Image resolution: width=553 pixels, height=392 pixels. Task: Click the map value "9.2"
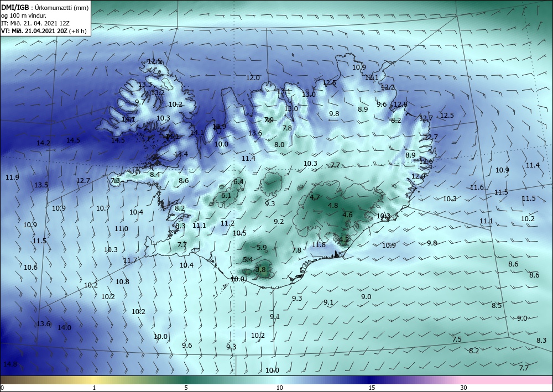(279, 222)
